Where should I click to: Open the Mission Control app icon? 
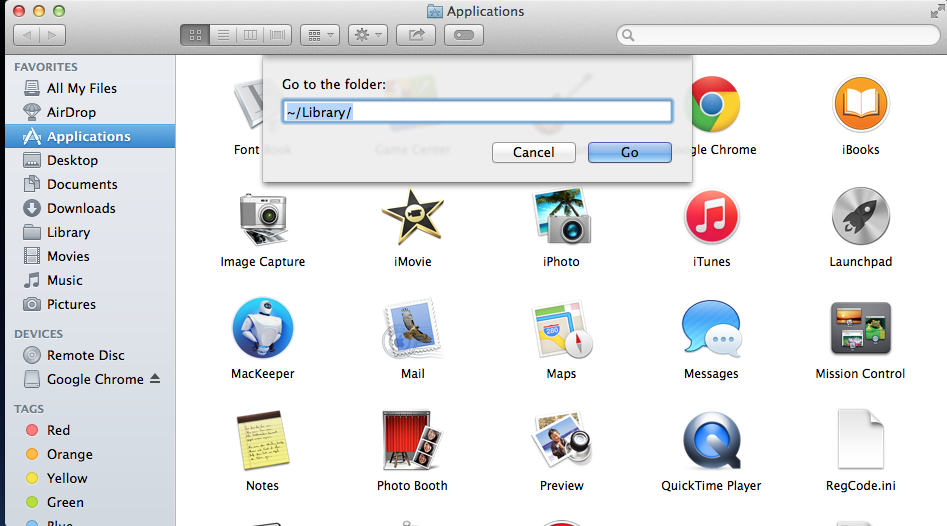point(860,330)
